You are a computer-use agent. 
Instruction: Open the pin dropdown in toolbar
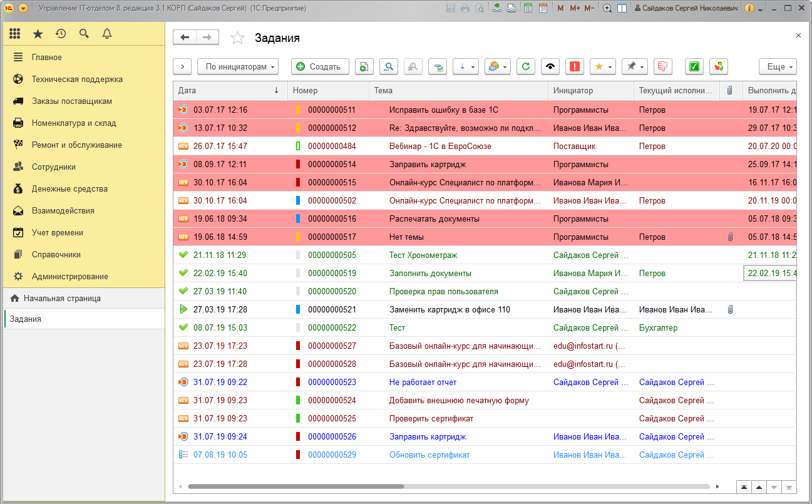click(x=635, y=66)
